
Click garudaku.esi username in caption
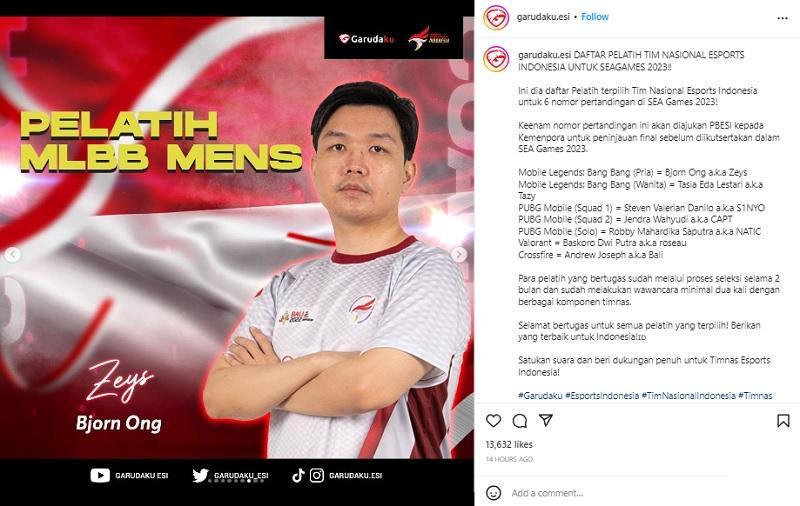coord(544,55)
